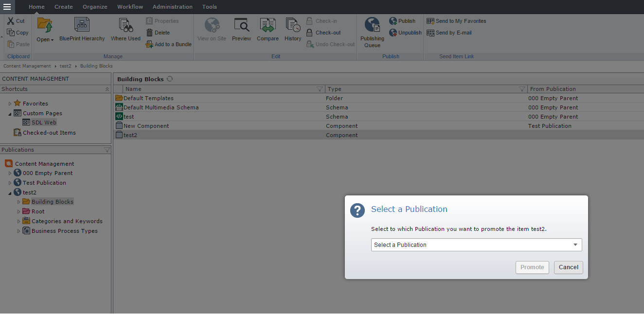Click the Compare icon in ribbon
The width and height of the screenshot is (644, 315).
point(268,25)
